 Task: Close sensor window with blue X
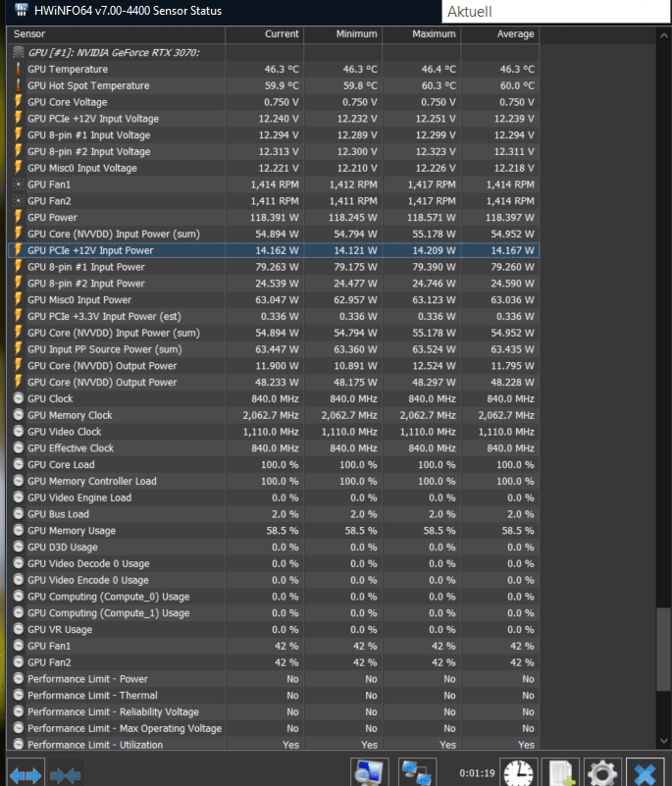(x=646, y=773)
